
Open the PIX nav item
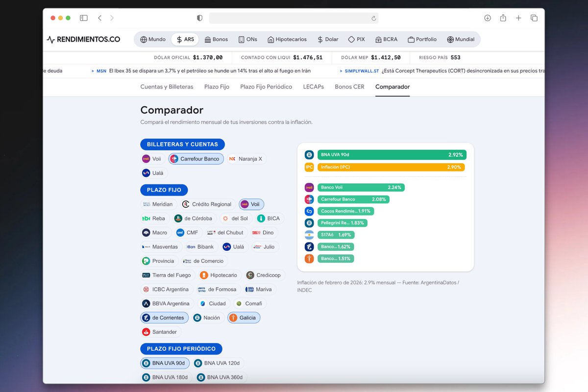pos(356,39)
